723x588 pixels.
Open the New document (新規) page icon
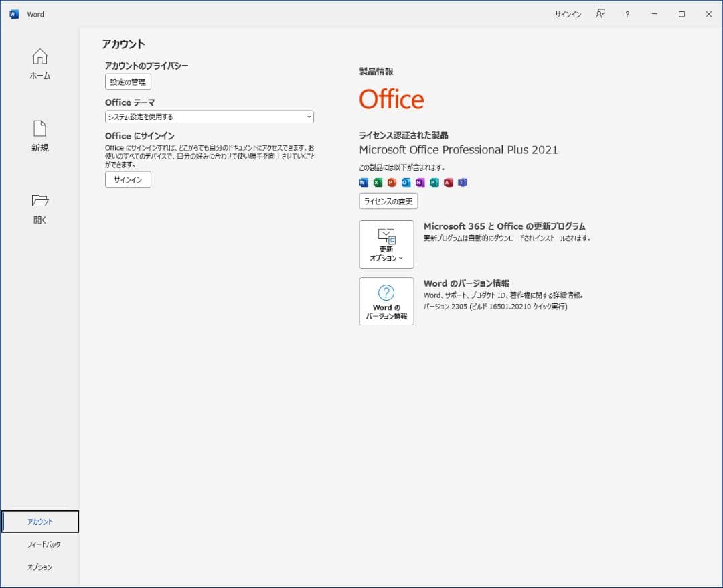click(40, 129)
